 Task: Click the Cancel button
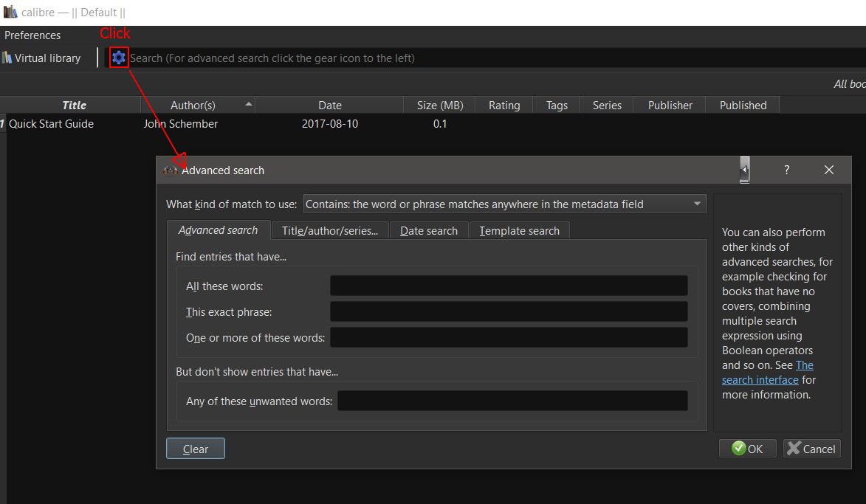(812, 448)
